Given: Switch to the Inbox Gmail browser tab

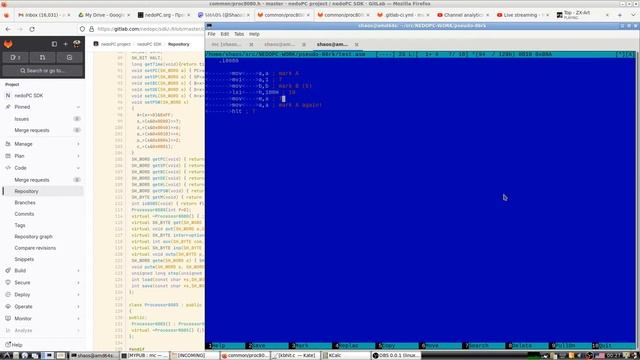Looking at the screenshot, I should (41, 15).
